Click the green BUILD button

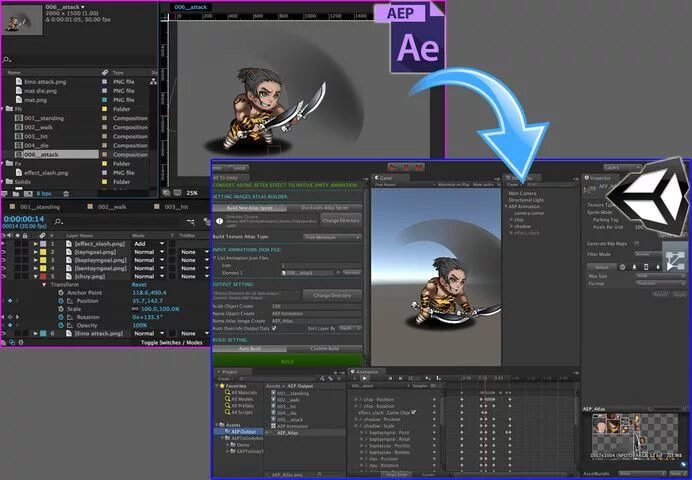(x=288, y=361)
